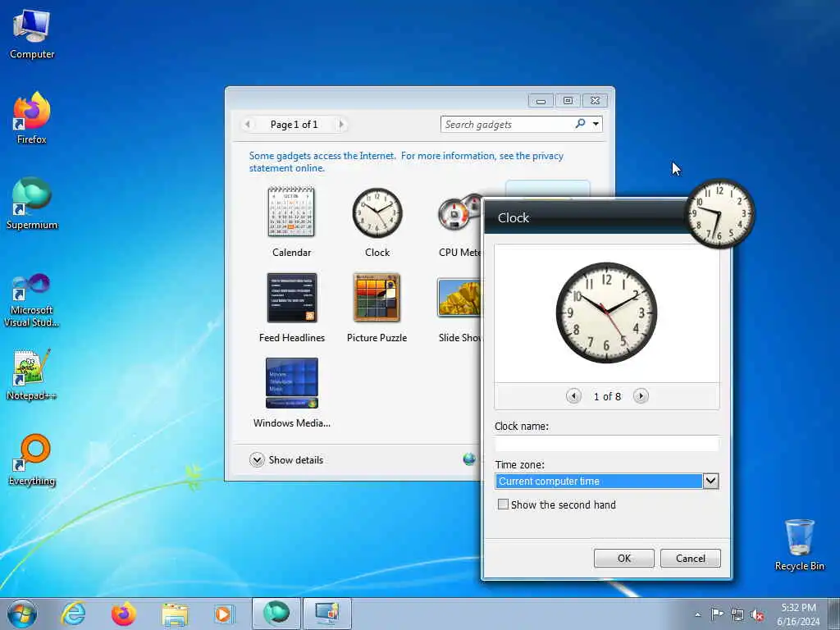Open the Firefox desktop shortcut
Viewport: 840px width, 630px height.
[32, 118]
